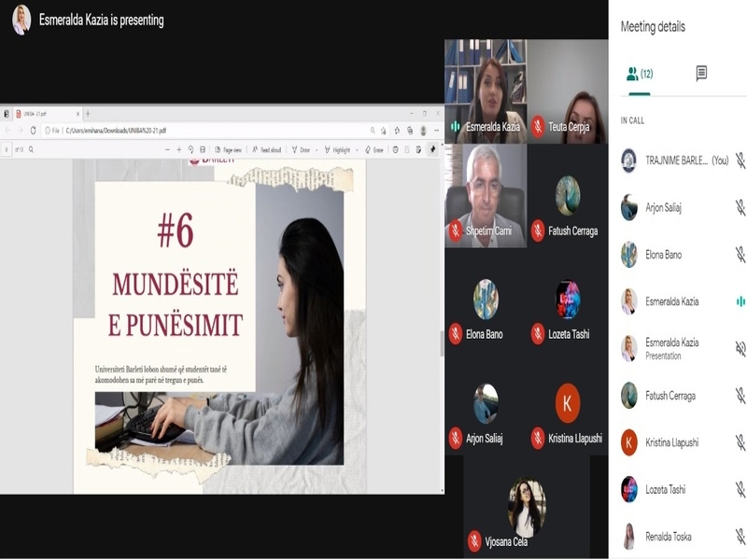Zoom out of the PDF with the minus icon
The width and height of the screenshot is (747, 560).
click(165, 147)
